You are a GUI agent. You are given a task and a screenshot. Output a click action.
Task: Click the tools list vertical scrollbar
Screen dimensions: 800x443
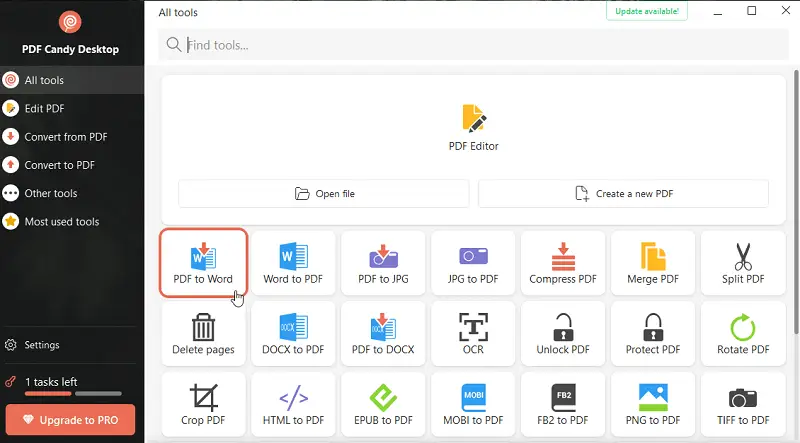pos(796,202)
